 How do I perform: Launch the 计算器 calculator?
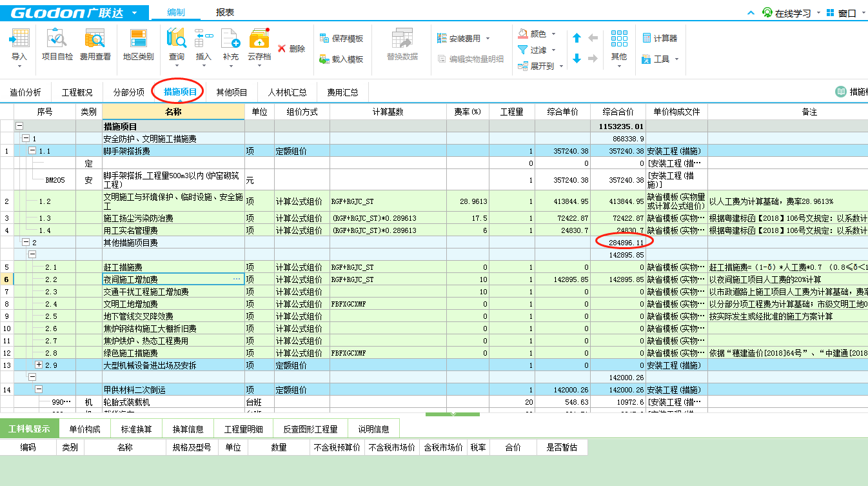(660, 39)
